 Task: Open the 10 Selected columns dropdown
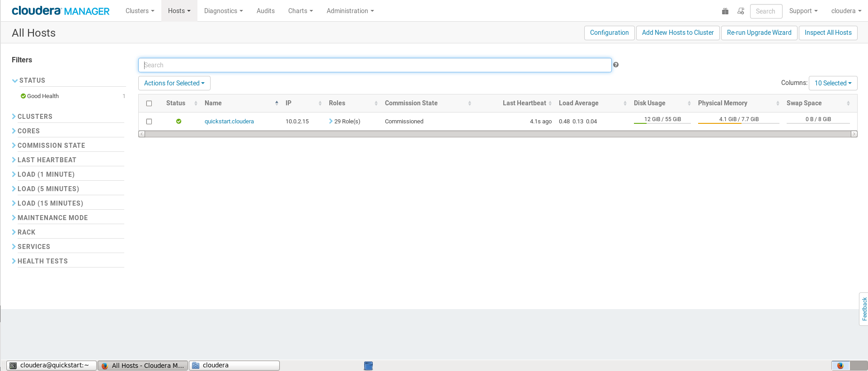(833, 83)
